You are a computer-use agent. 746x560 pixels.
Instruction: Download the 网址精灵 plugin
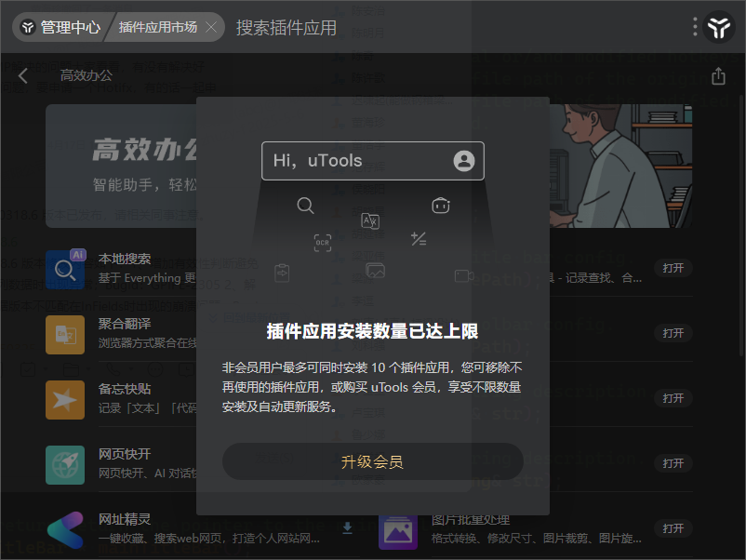(x=347, y=528)
